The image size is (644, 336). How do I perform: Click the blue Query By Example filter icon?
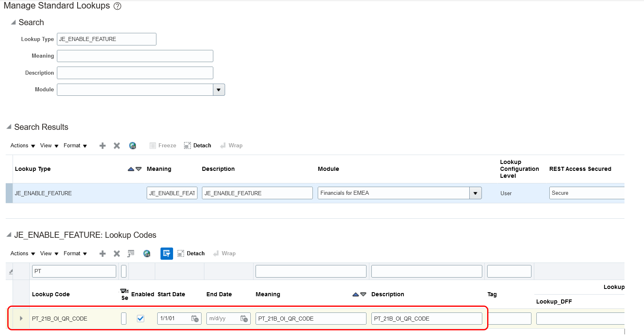pyautogui.click(x=167, y=254)
